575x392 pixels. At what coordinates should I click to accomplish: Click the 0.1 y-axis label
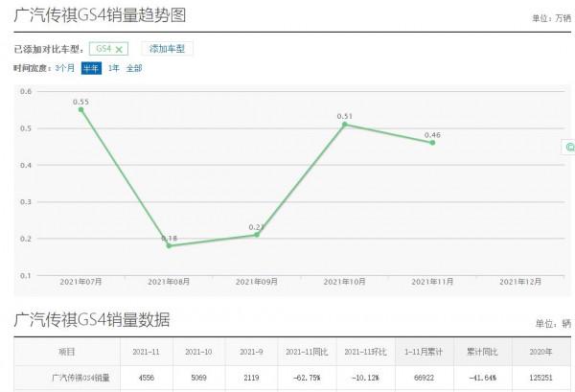coord(26,275)
